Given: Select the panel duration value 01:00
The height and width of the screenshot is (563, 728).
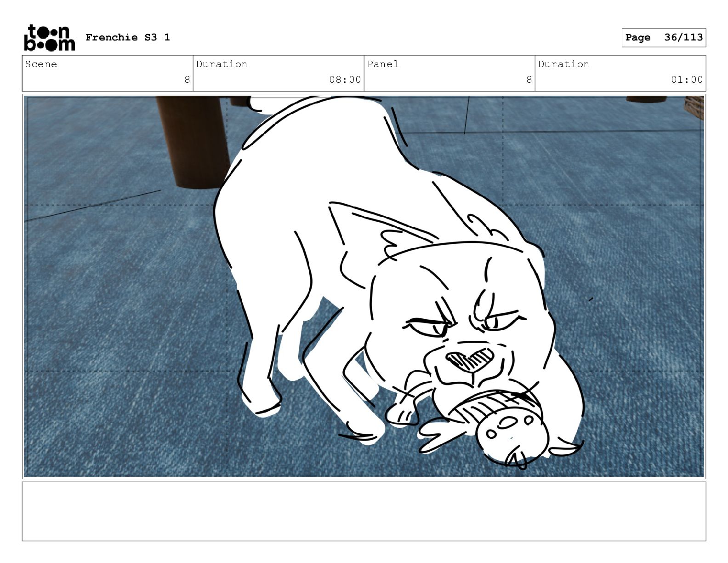Looking at the screenshot, I should point(687,80).
